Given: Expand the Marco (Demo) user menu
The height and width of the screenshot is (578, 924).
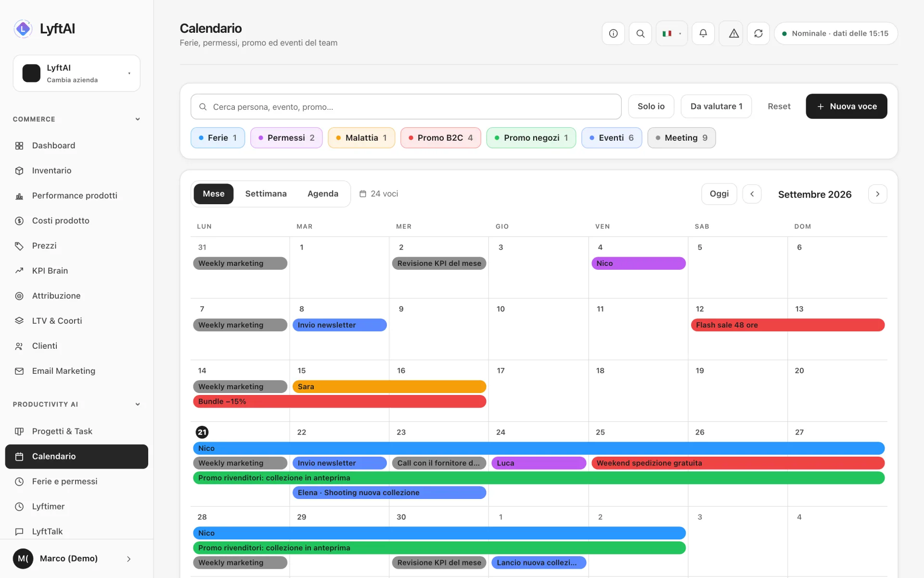Looking at the screenshot, I should (x=77, y=559).
